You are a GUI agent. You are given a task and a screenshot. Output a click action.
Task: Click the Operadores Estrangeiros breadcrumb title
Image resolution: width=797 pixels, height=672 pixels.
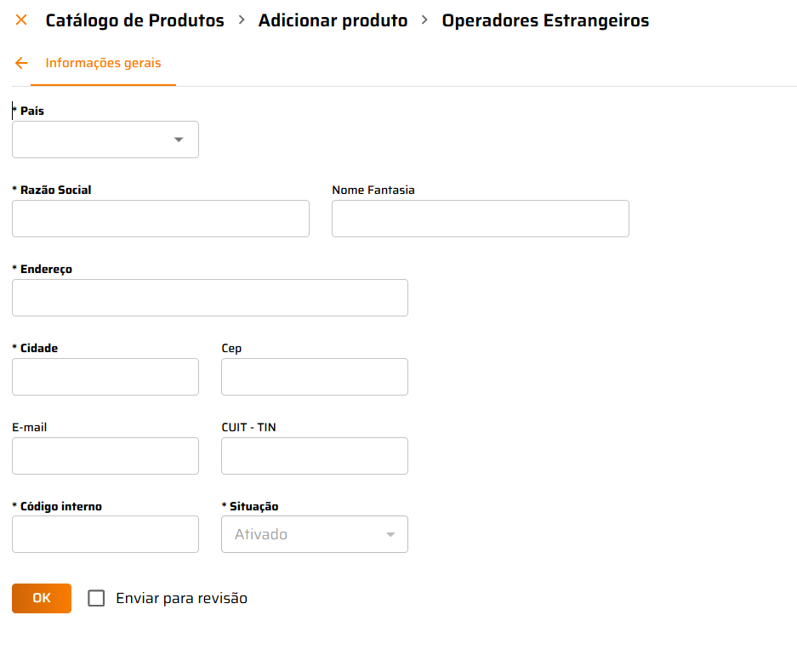click(545, 20)
